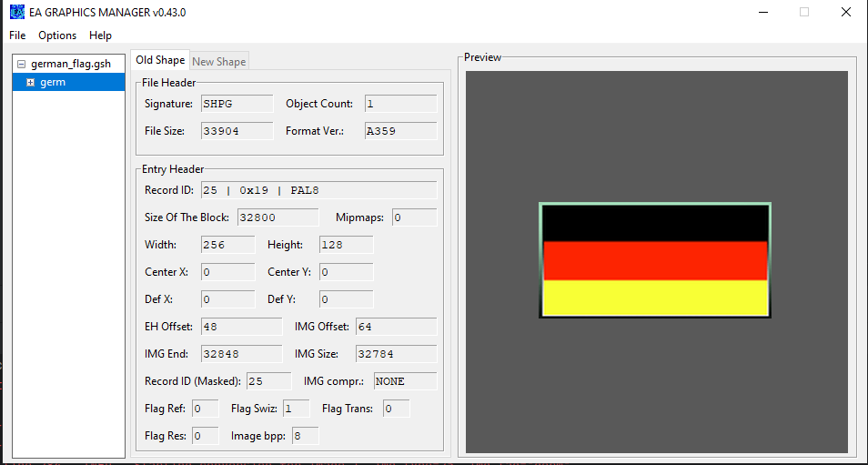Close the EA Graphics Manager window
Viewport: 868px width, 465px height.
pos(845,12)
